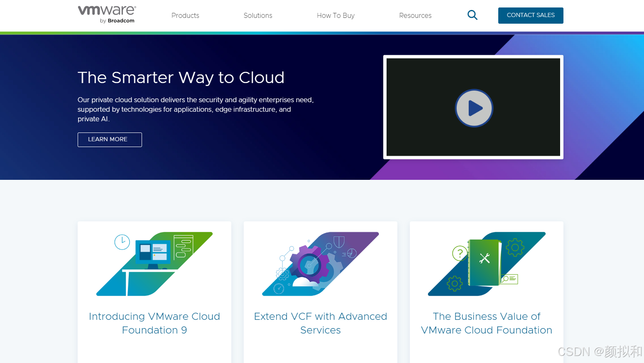Click the VMware by Broadcom logo

coord(107,15)
